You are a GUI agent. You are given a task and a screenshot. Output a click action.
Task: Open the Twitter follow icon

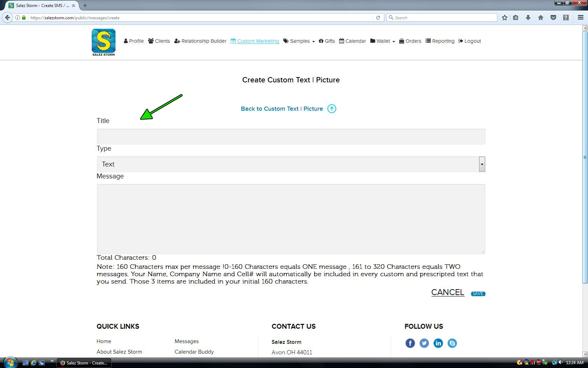424,343
